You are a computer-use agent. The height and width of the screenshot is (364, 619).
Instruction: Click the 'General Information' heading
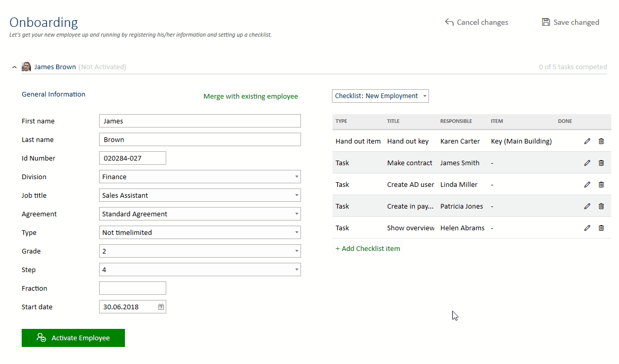click(x=53, y=94)
